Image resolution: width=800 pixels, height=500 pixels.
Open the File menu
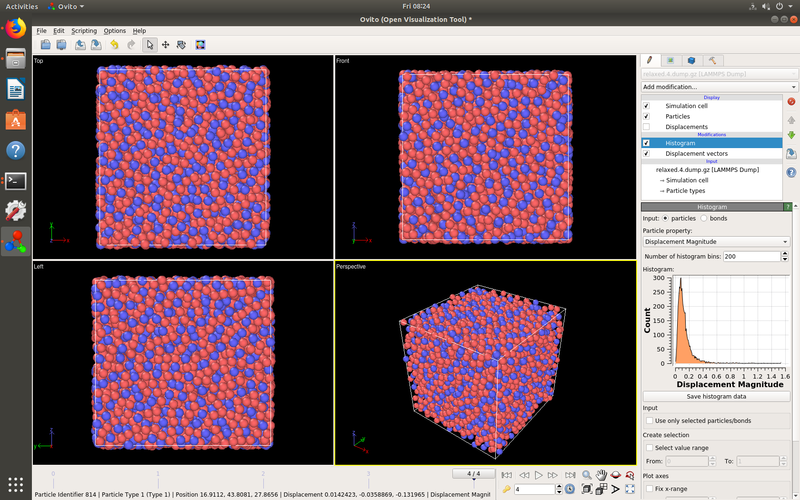click(41, 31)
